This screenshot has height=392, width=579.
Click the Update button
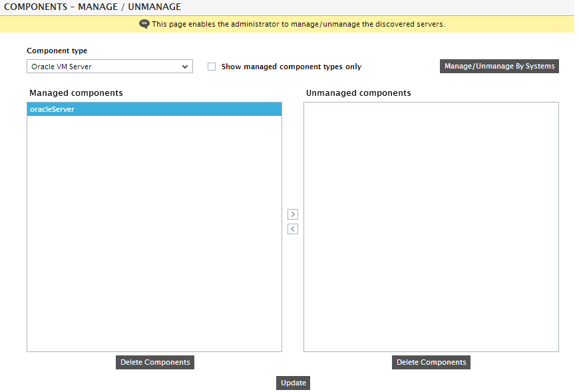[293, 383]
